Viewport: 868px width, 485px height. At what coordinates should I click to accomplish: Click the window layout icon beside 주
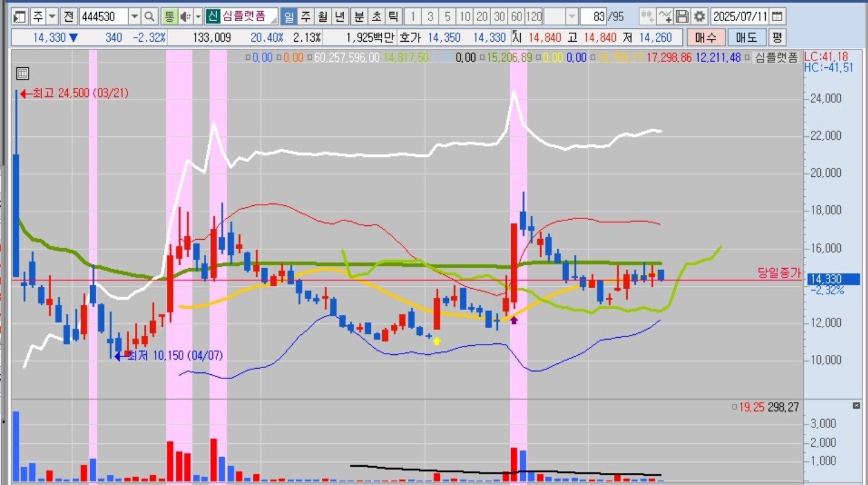pos(20,16)
